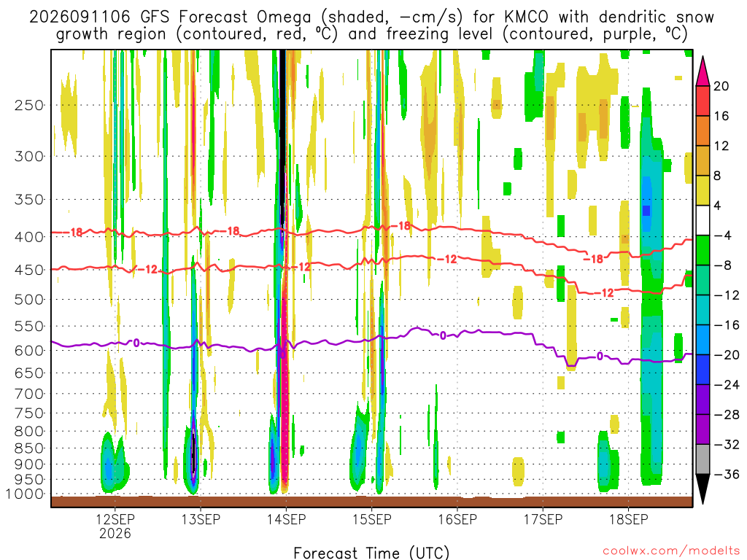
Task: Click the 14SEP time axis label
Action: 286,519
